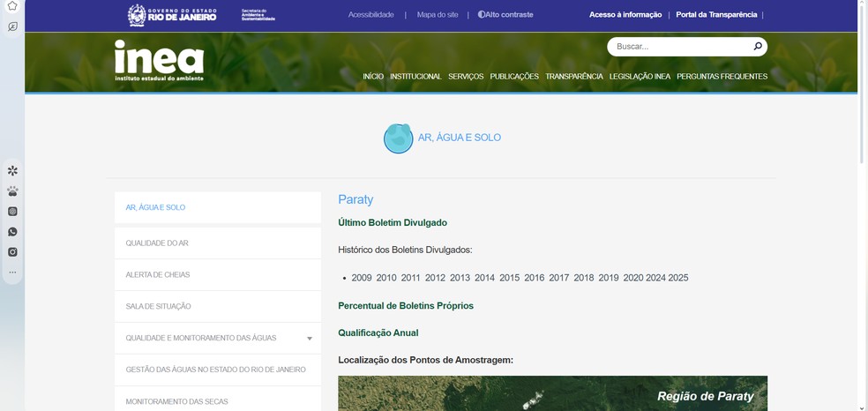The image size is (868, 411).
Task: Open Portal da Transparência link
Action: point(716,15)
